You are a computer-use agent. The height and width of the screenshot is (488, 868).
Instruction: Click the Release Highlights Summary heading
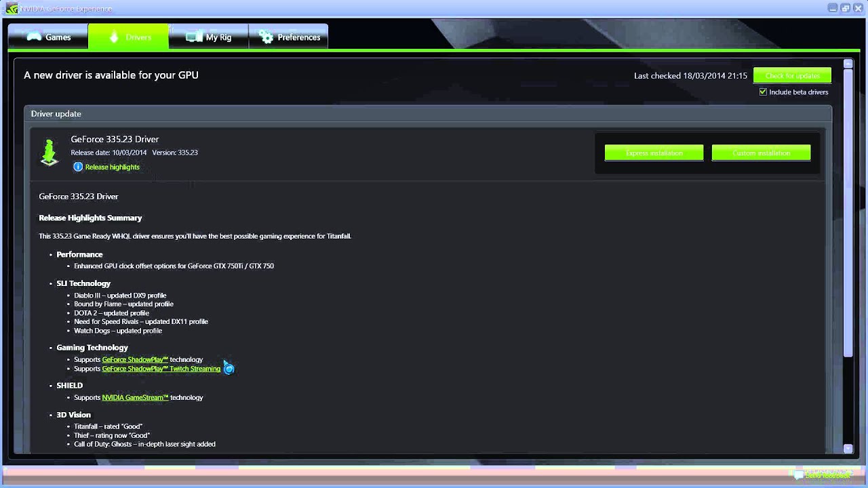pyautogui.click(x=90, y=218)
